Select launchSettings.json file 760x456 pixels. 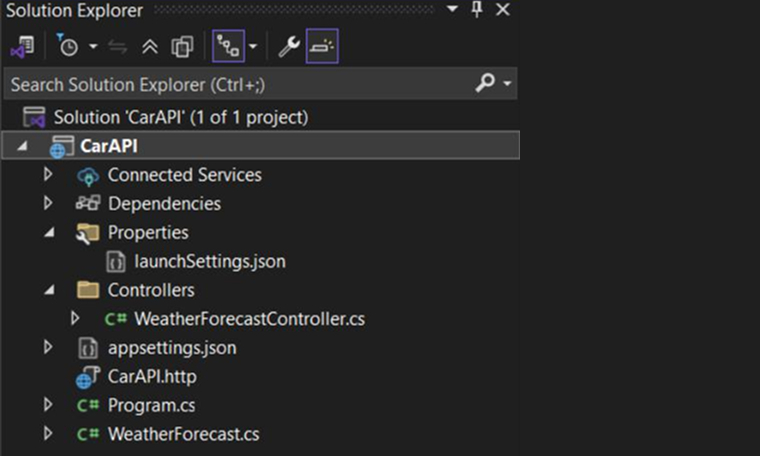(x=210, y=262)
